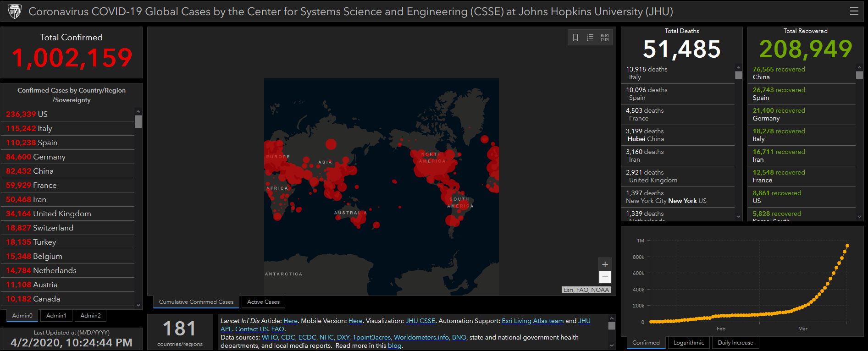Click 8,861 recovered US entry

pyautogui.click(x=802, y=197)
